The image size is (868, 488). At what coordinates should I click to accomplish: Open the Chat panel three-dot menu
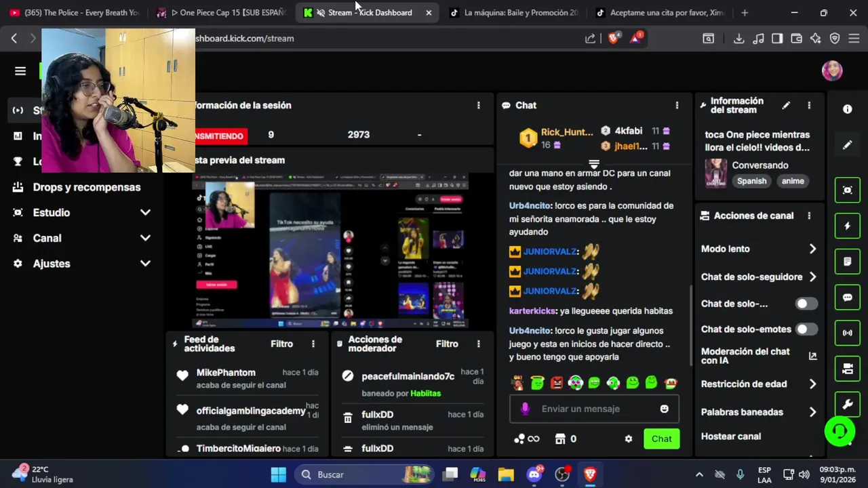point(676,105)
